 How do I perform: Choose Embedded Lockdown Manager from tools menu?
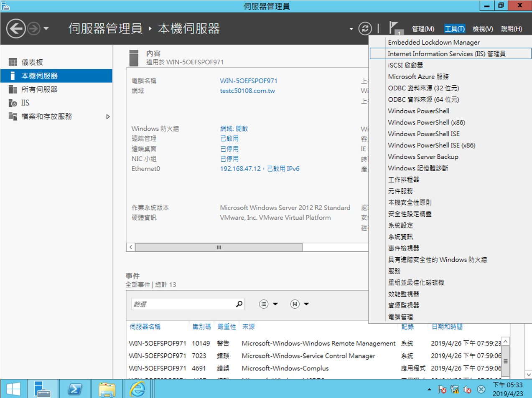450,42
